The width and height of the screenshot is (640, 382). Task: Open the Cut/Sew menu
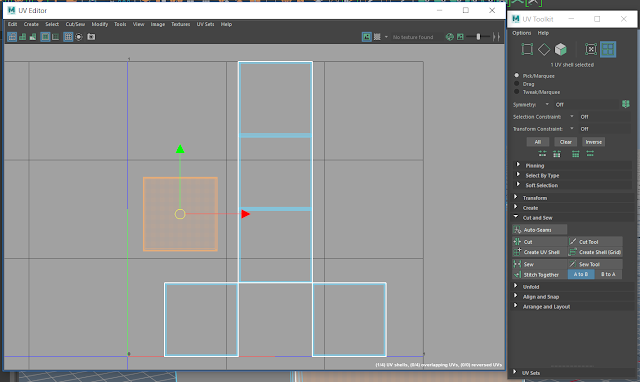point(75,24)
